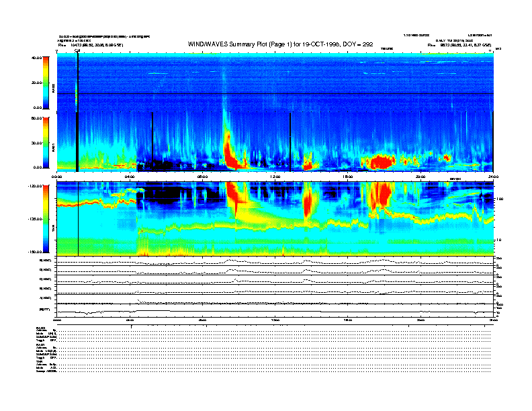Click the RAD1 intensity color bar
The height and width of the screenshot is (411, 532).
pos(46,142)
